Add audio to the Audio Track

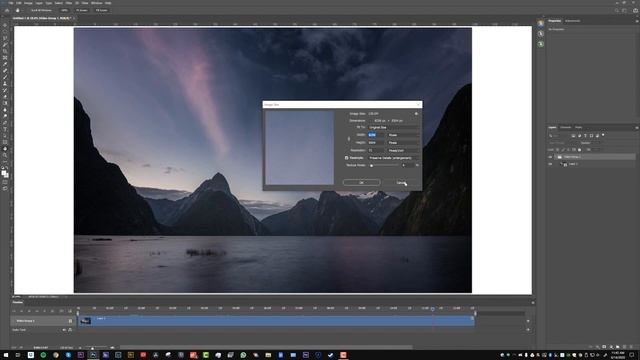(x=528, y=330)
